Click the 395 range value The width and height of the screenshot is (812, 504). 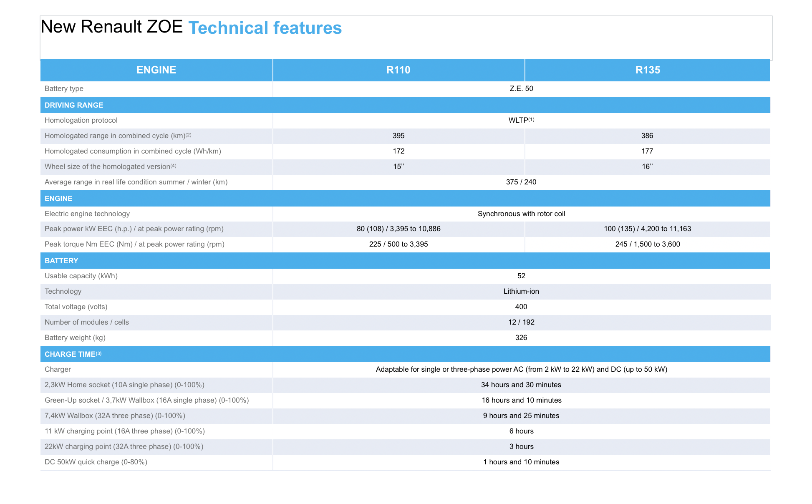coord(398,136)
